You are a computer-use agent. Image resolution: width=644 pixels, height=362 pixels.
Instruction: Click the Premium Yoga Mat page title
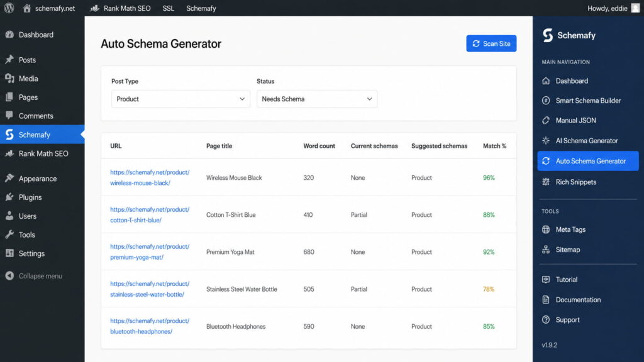coord(230,252)
